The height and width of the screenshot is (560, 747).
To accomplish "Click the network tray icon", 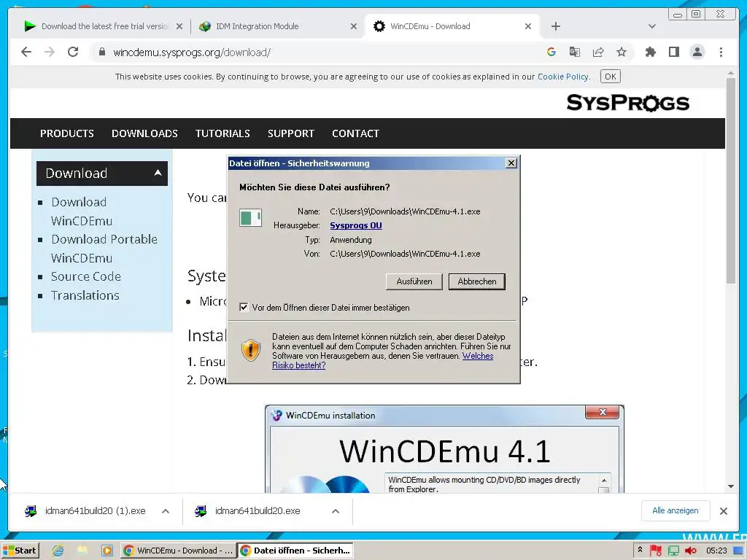I will tap(673, 551).
